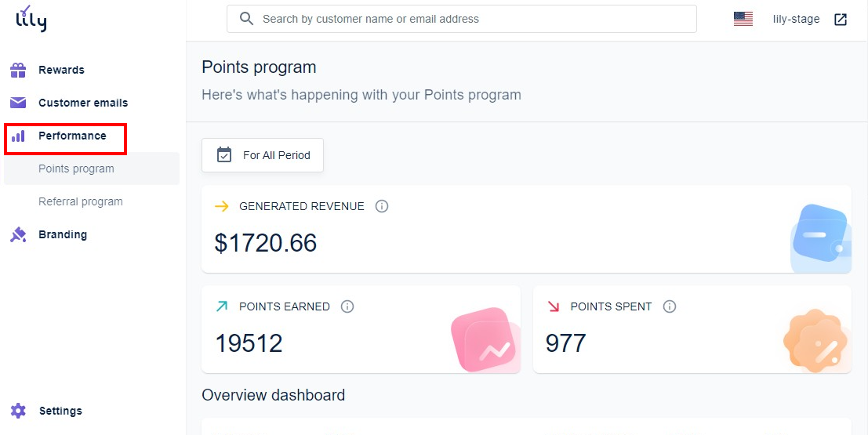Viewport: 868px width, 435px height.
Task: Click the Customer emails envelope icon
Action: point(18,103)
